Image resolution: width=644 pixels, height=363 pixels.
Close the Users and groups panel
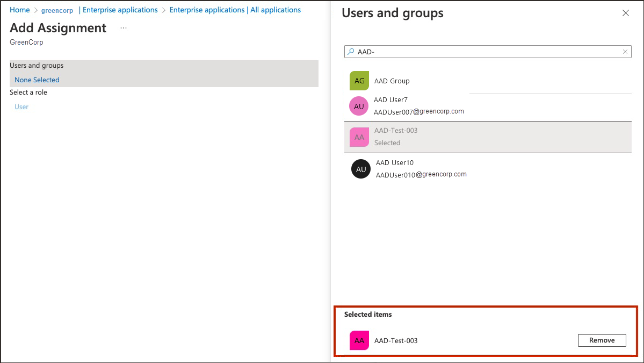625,12
